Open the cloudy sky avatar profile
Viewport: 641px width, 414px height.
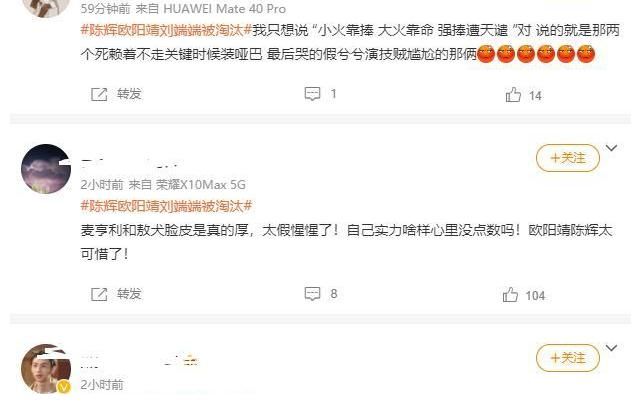tap(46, 169)
